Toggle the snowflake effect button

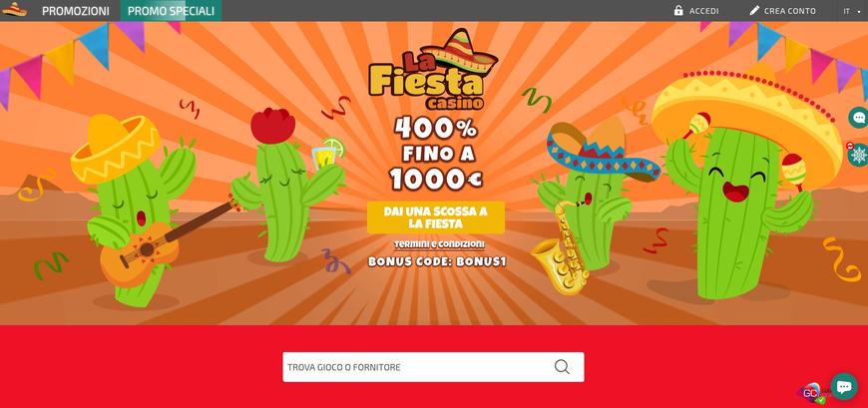[859, 155]
